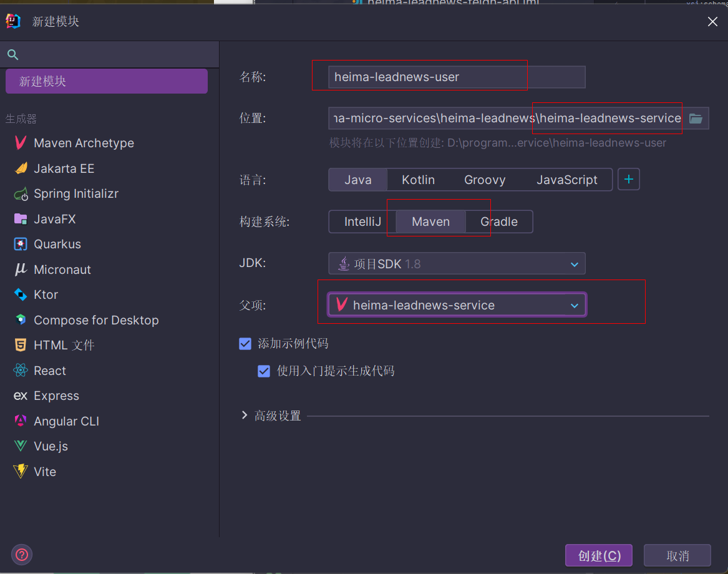The width and height of the screenshot is (728, 574).
Task: Click the search magnifier icon
Action: pos(13,55)
